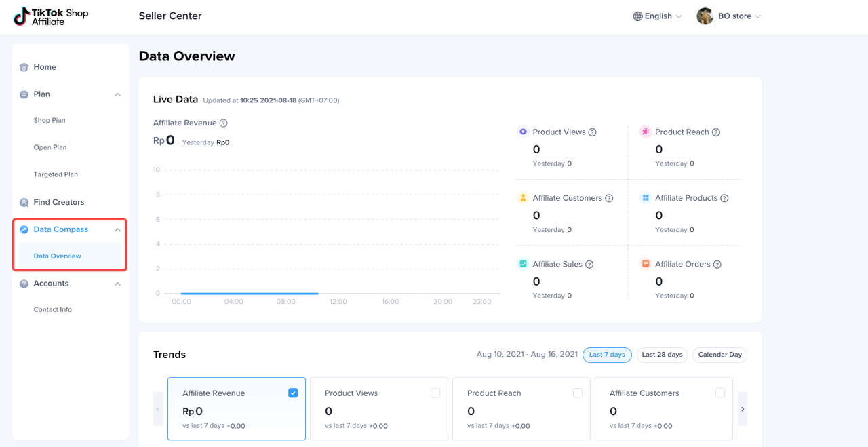Viewport: 868px width, 447px height.
Task: Open the English language dropdown
Action: point(657,16)
